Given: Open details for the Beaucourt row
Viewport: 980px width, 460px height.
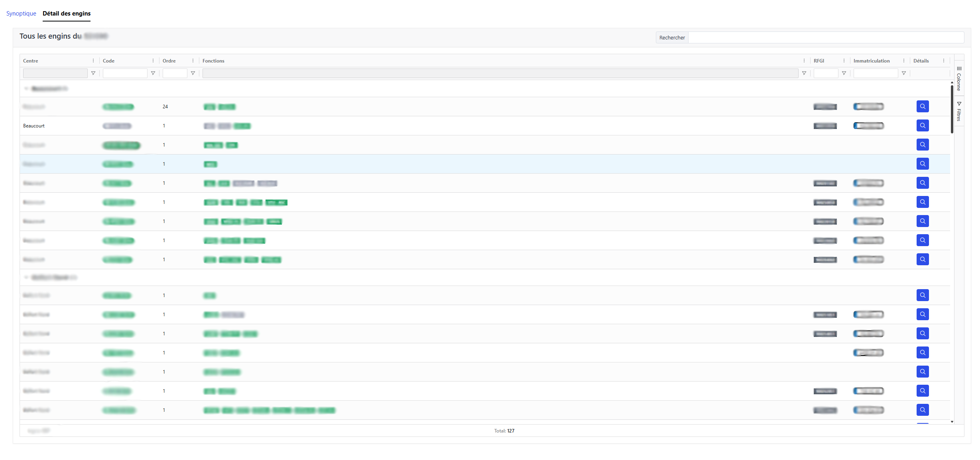Looking at the screenshot, I should (x=922, y=126).
